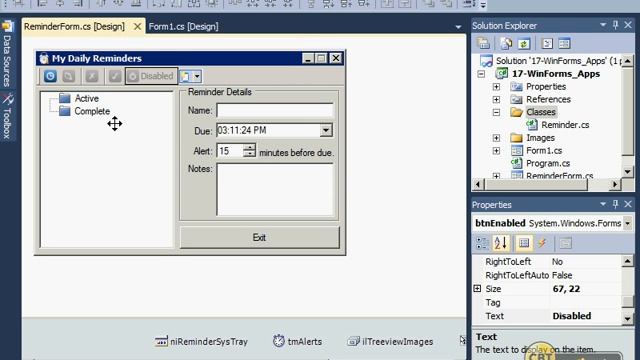Select Form1.cs in Solution Explorer
This screenshot has height=360, width=640.
pyautogui.click(x=544, y=151)
